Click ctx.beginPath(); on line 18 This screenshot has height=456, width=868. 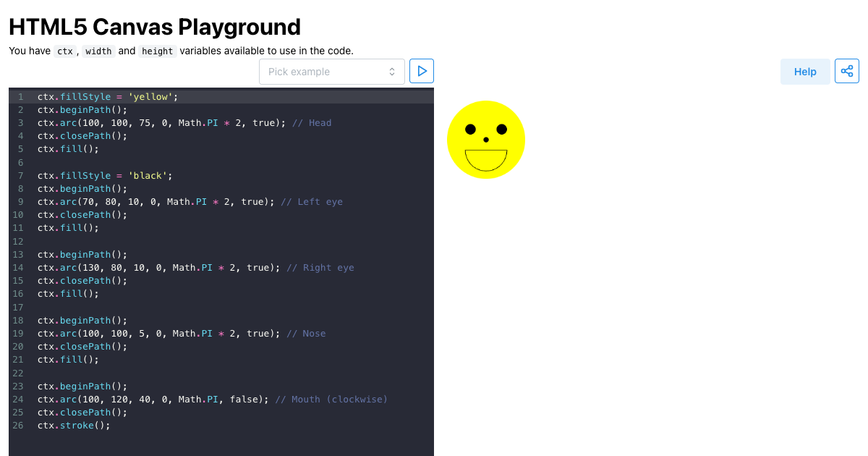click(x=82, y=321)
